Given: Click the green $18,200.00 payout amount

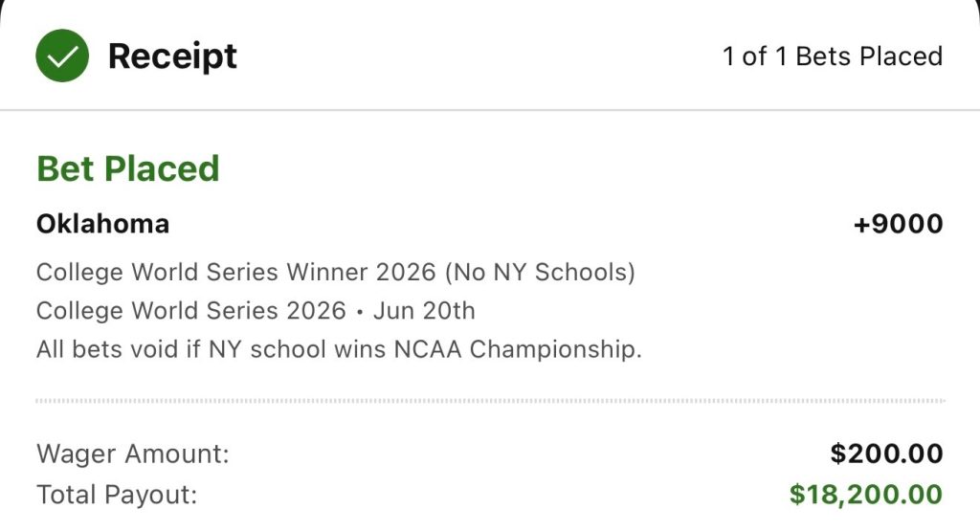Looking at the screenshot, I should [x=865, y=495].
